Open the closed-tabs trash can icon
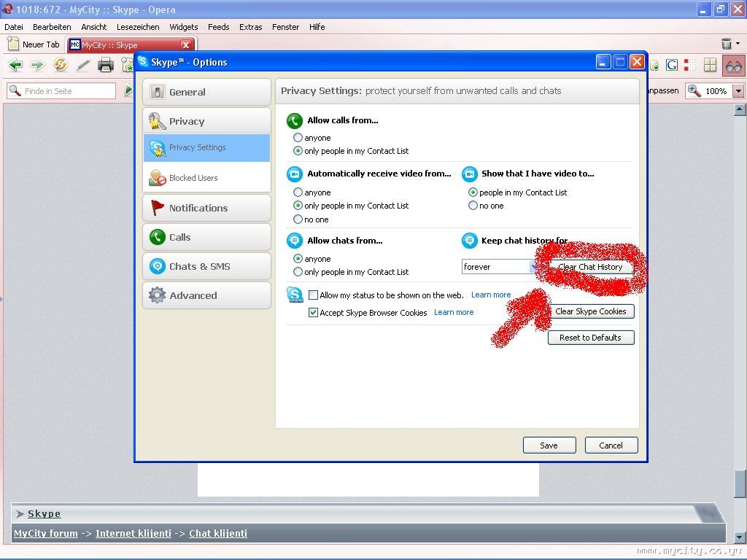 pyautogui.click(x=726, y=44)
